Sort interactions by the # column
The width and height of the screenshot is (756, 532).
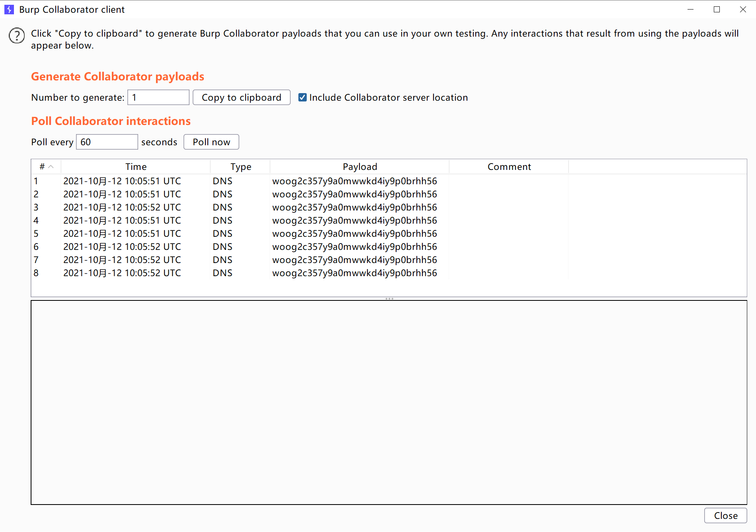click(x=46, y=167)
